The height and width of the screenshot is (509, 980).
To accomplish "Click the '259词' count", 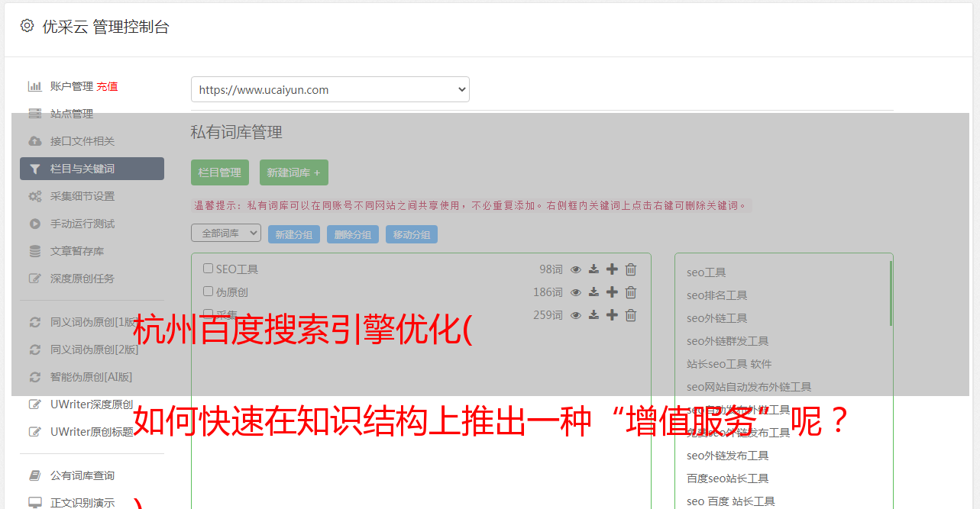I will [x=548, y=315].
